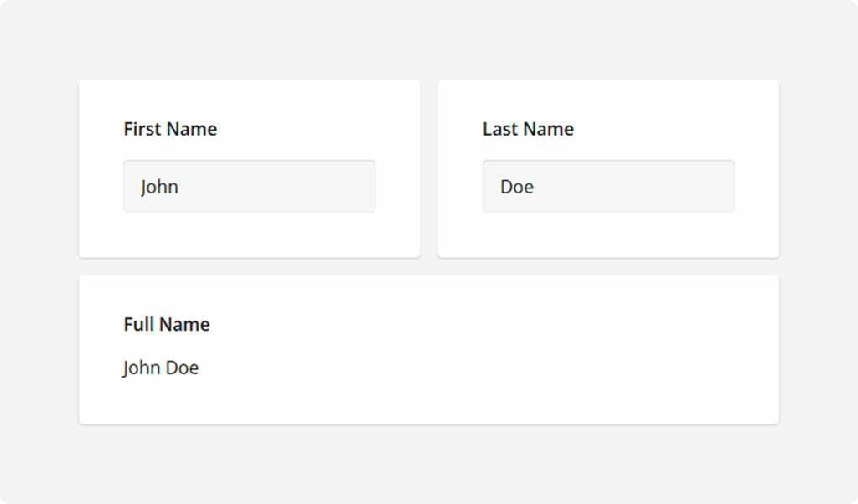Select the "John Doe" full name output
This screenshot has height=504, width=858.
click(161, 368)
